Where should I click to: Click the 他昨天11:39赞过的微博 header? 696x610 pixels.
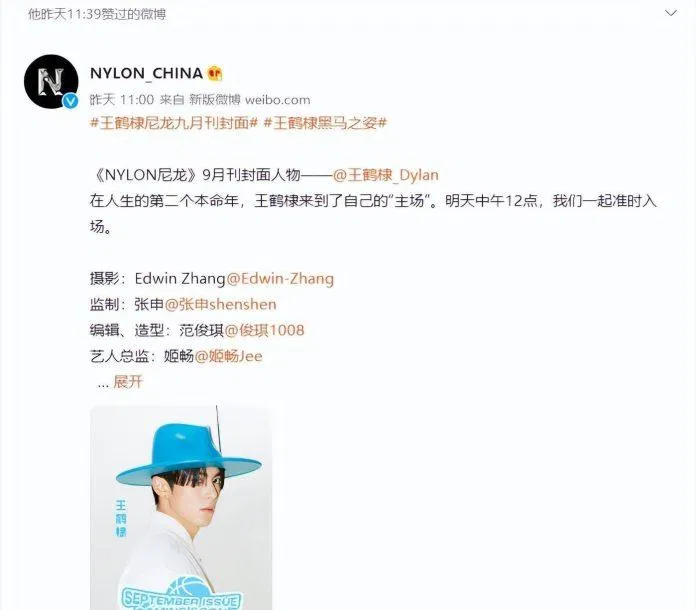click(x=97, y=14)
